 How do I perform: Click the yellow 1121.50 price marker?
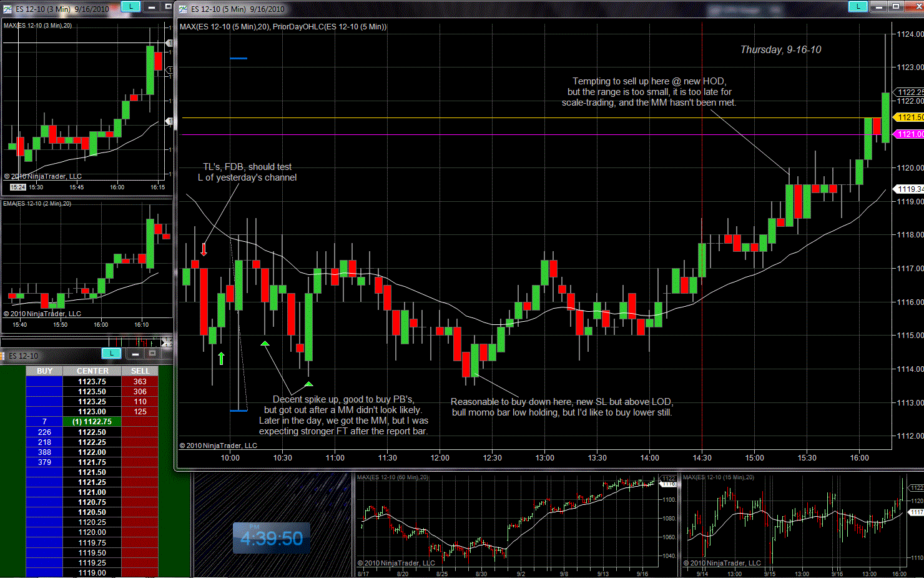tap(909, 117)
